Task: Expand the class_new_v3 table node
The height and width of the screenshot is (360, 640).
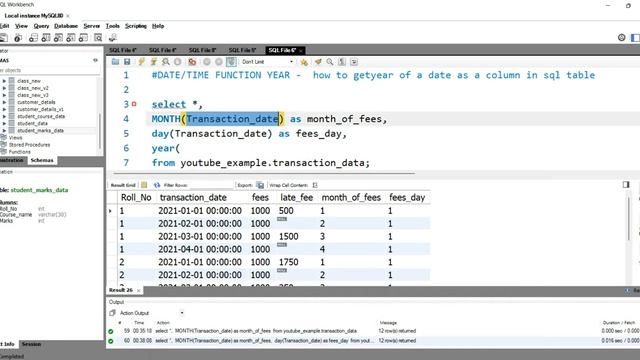Action: tap(4, 95)
